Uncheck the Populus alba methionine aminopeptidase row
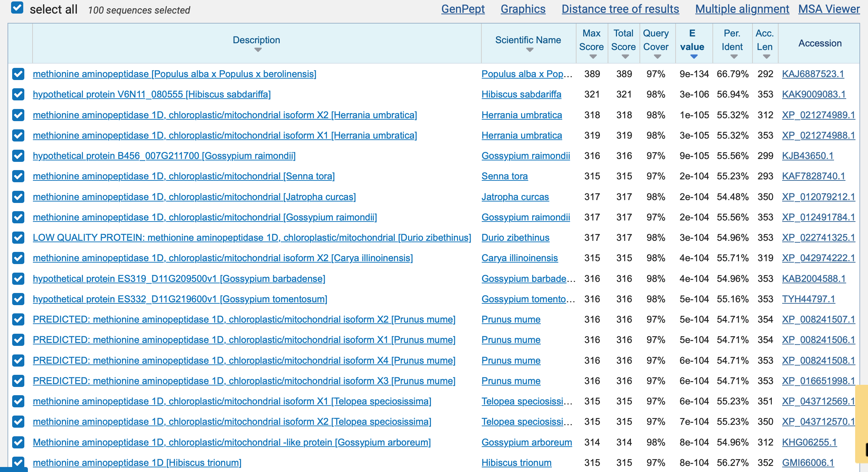868x472 pixels. coord(18,74)
